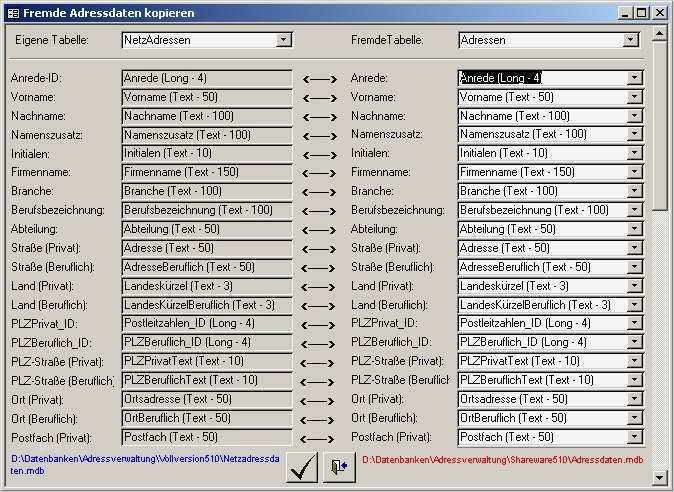This screenshot has width=674, height=492.
Task: Click the left Postfach (Text - 50) field
Action: (207, 437)
